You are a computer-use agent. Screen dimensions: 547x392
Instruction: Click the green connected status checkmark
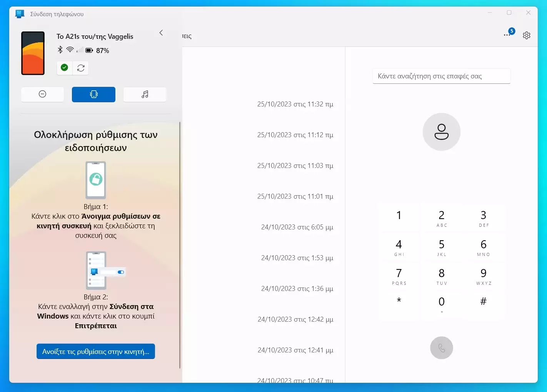point(65,68)
